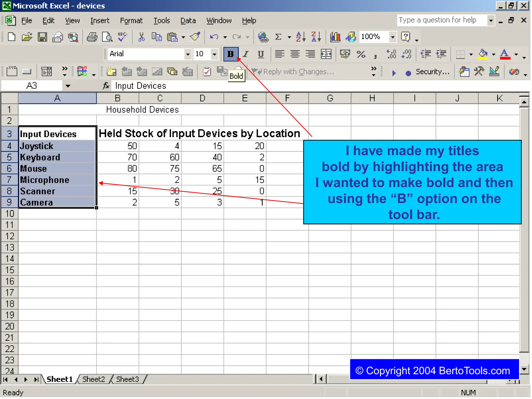The height and width of the screenshot is (399, 532).
Task: Click the Insert Hyperlink globe icon
Action: (x=263, y=37)
